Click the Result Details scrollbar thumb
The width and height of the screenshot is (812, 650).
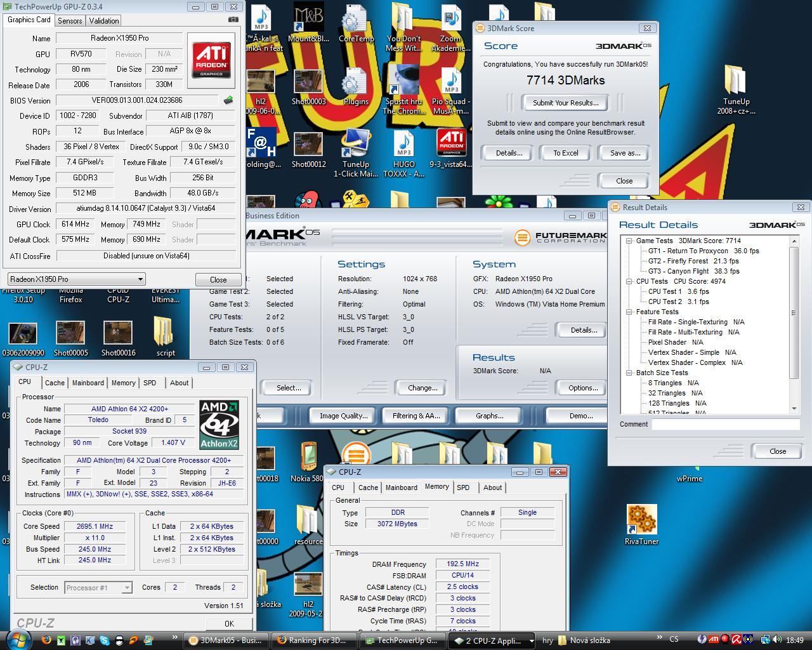pos(793,312)
